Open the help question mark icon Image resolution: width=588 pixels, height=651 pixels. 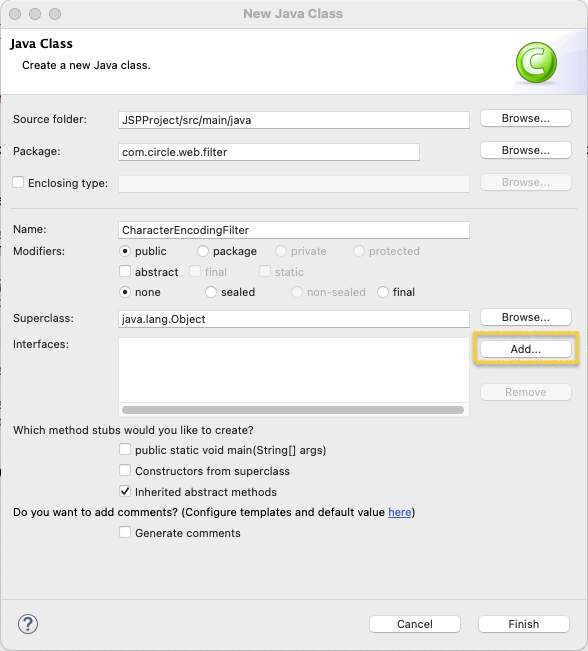[x=28, y=624]
